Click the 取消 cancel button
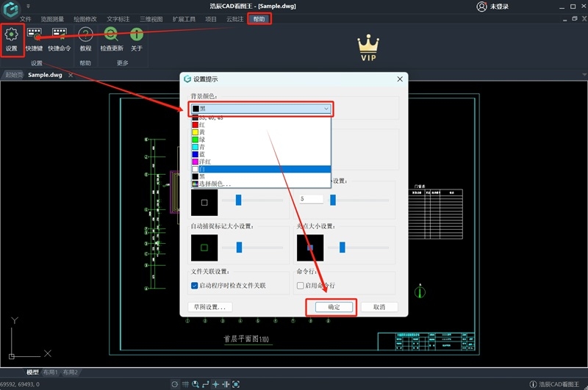Screen dimensions: 588x390 point(379,307)
